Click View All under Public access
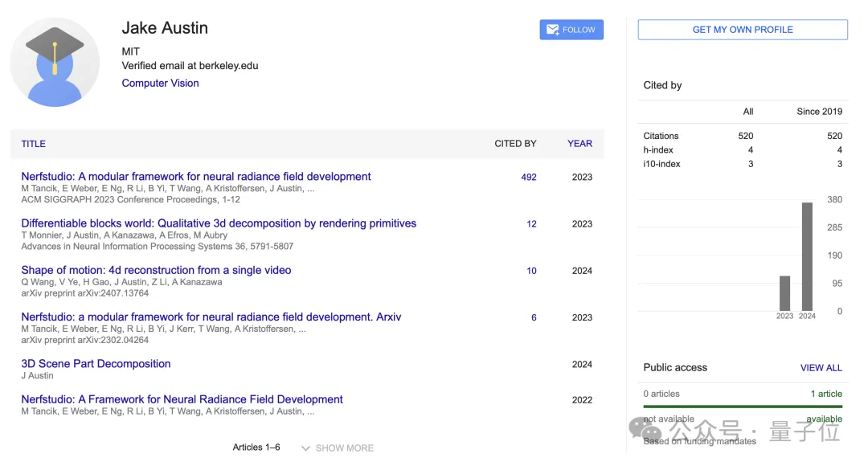The width and height of the screenshot is (868, 466). [821, 368]
